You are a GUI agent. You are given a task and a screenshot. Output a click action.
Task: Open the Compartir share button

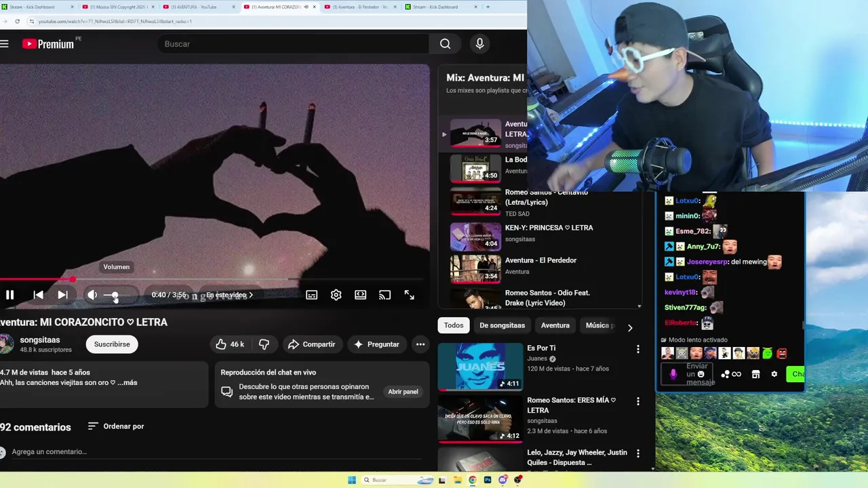(x=311, y=344)
